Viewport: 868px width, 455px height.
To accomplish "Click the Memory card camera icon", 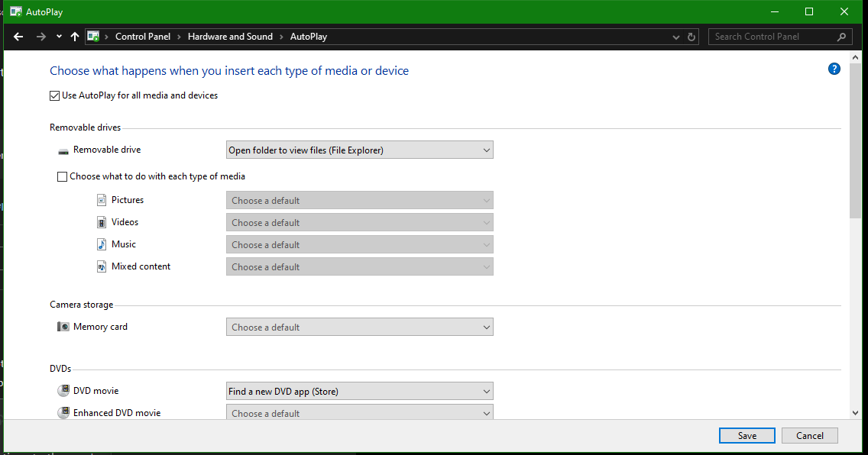I will (63, 327).
